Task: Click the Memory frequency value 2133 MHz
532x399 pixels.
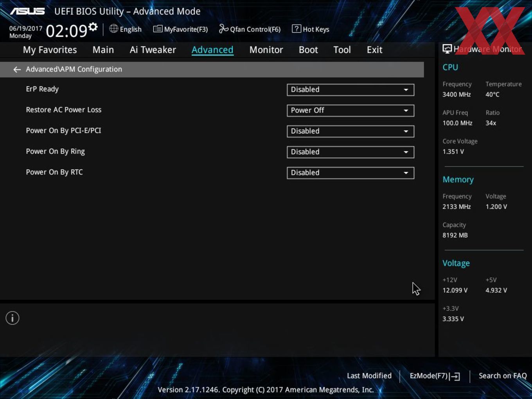Action: pos(457,207)
